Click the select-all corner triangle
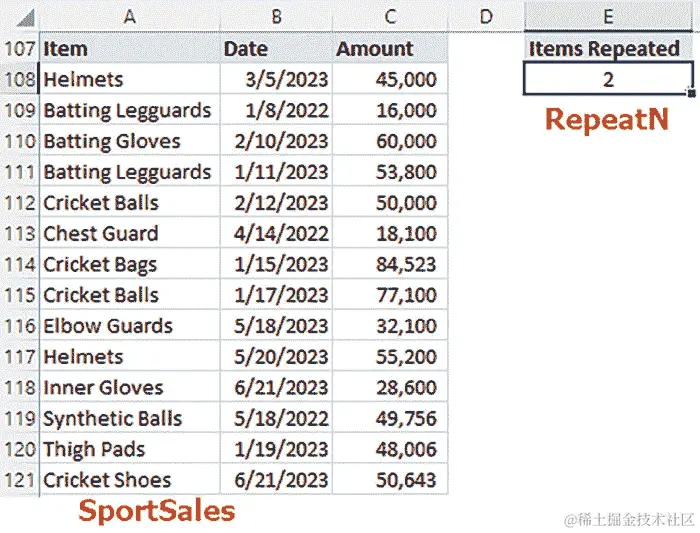 click(25, 17)
